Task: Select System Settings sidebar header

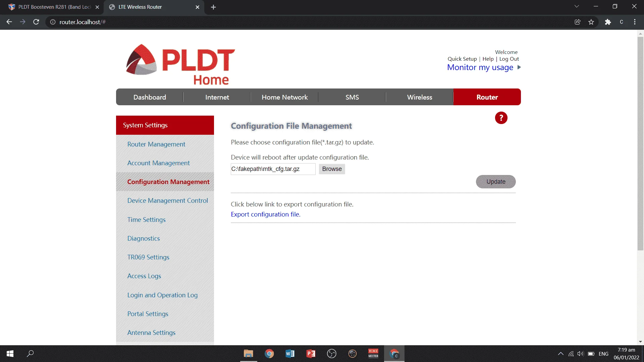Action: (x=165, y=125)
